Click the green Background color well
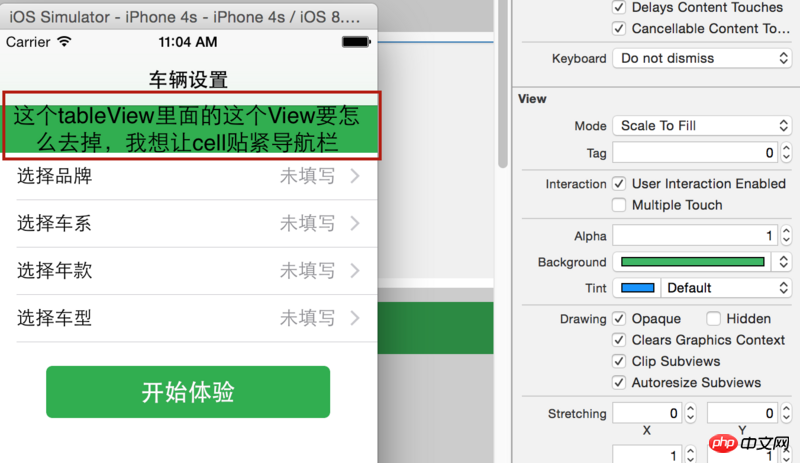800x463 pixels. [x=692, y=262]
